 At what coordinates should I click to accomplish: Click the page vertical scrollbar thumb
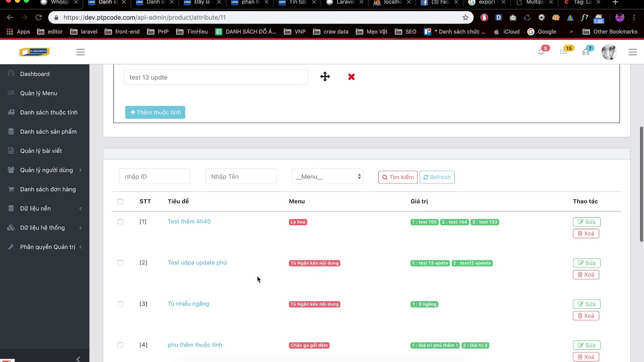click(641, 184)
